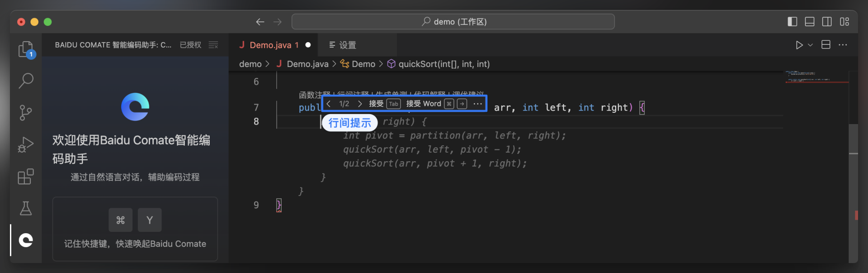Open the Extensions view
Image resolution: width=868 pixels, height=273 pixels.
click(x=26, y=176)
